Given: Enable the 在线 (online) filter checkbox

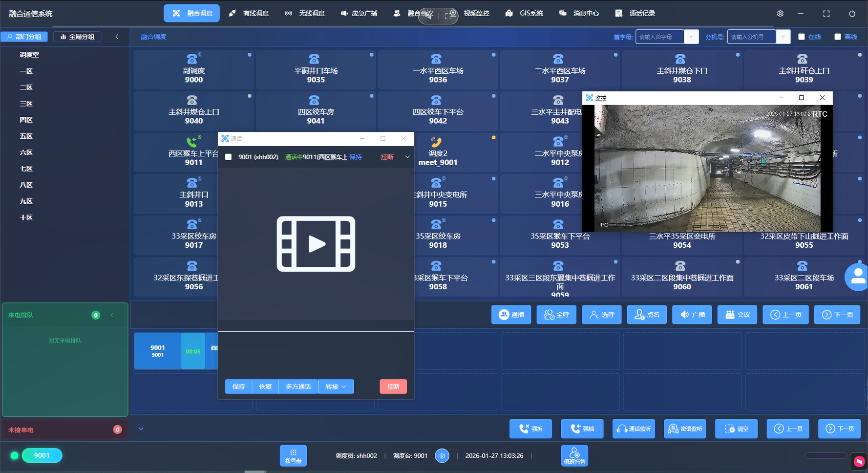Looking at the screenshot, I should click(x=802, y=37).
